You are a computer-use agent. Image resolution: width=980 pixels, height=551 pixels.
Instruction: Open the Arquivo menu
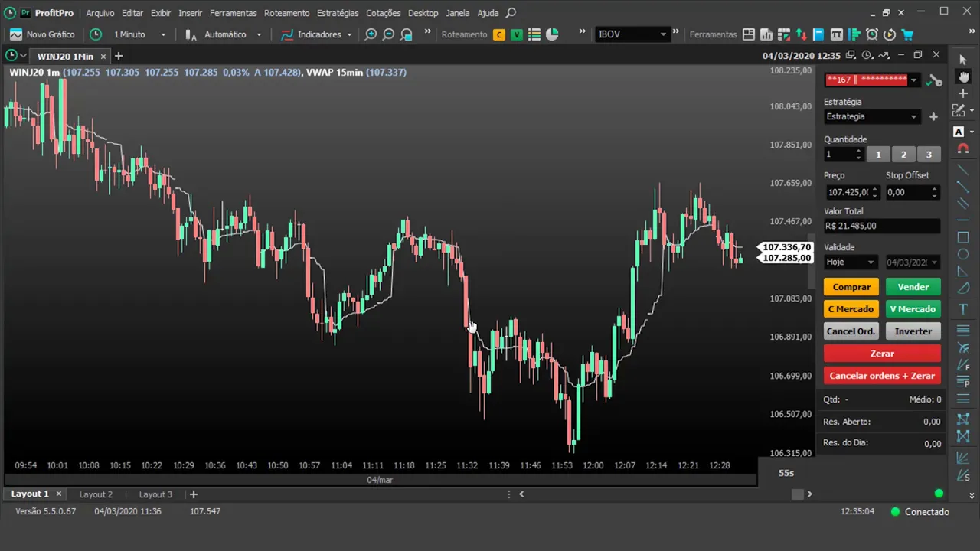click(x=100, y=13)
